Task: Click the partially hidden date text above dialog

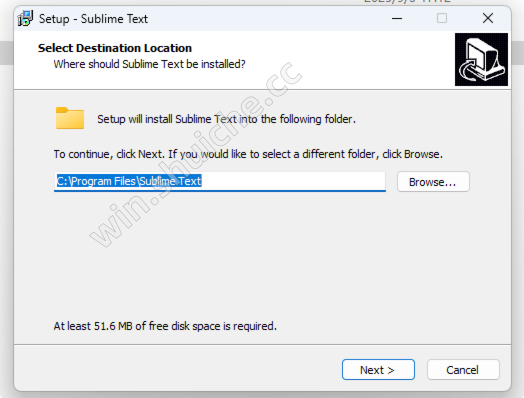Action: tap(407, 2)
